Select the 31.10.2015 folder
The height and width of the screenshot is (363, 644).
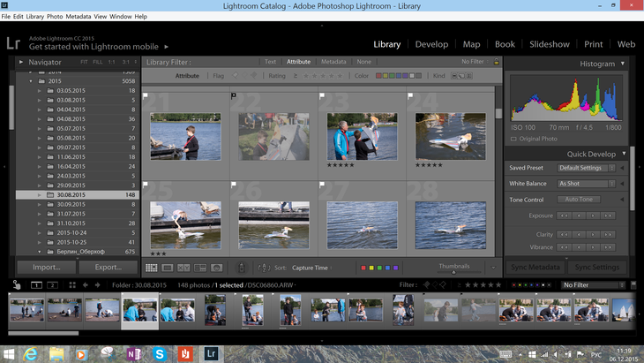[78, 223]
